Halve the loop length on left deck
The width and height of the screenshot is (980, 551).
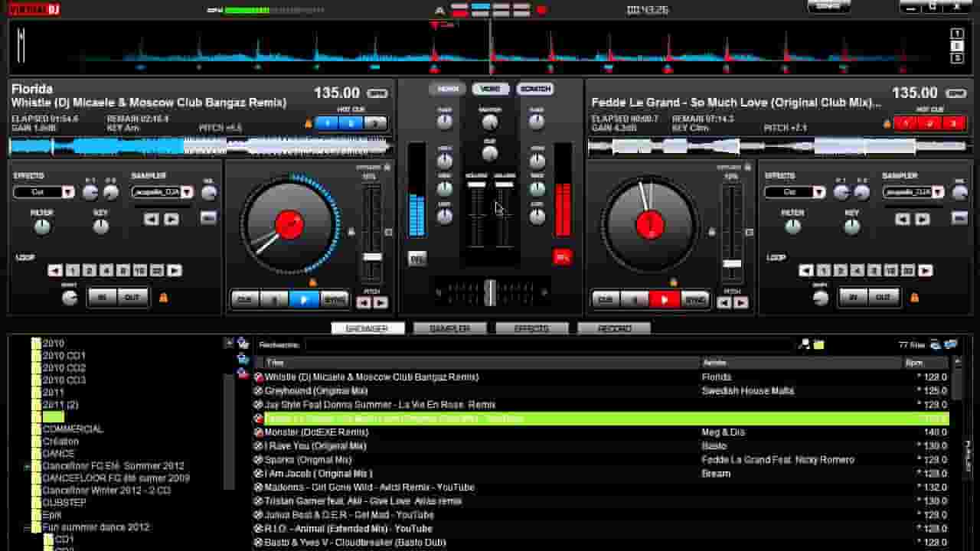click(x=55, y=270)
